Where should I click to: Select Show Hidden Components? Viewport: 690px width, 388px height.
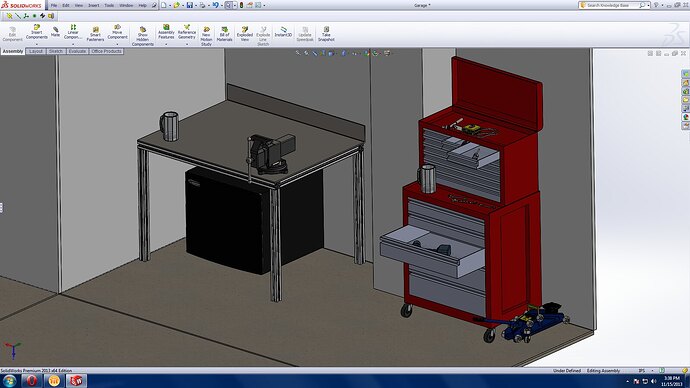[143, 36]
